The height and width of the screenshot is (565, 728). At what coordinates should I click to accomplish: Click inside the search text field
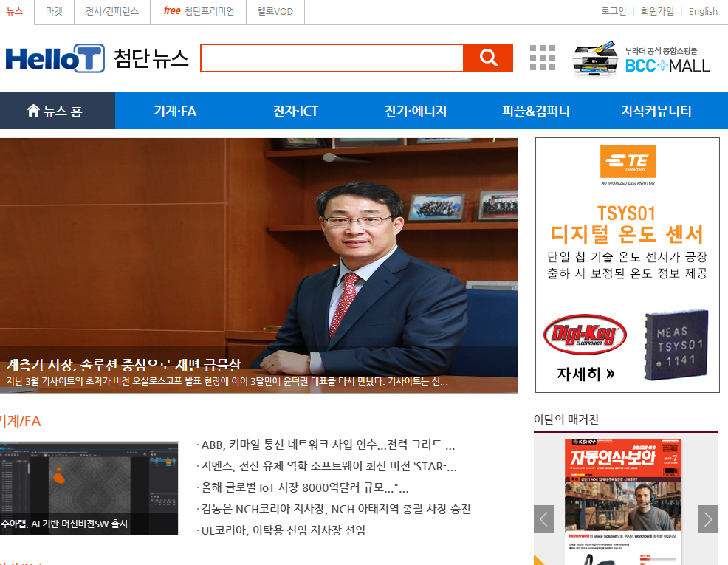pos(332,58)
